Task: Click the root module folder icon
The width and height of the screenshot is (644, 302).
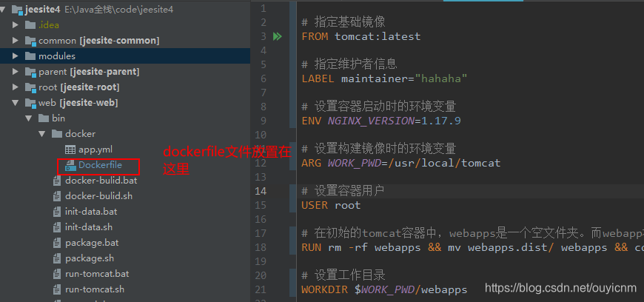Action: 30,87
